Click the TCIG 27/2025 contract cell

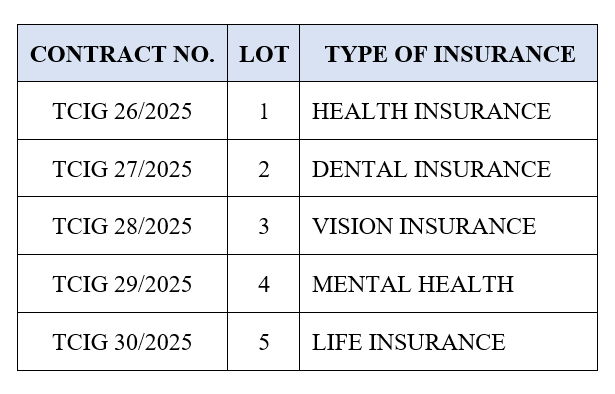coord(122,169)
